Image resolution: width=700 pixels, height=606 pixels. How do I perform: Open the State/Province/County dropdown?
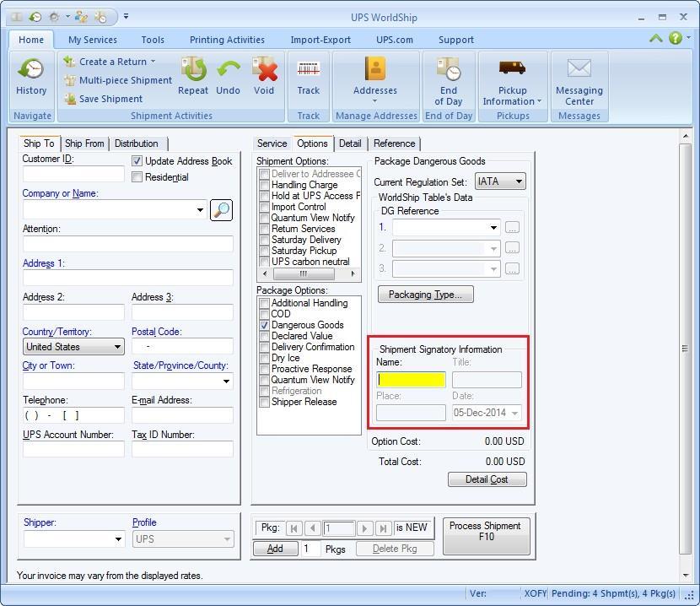tap(226, 381)
